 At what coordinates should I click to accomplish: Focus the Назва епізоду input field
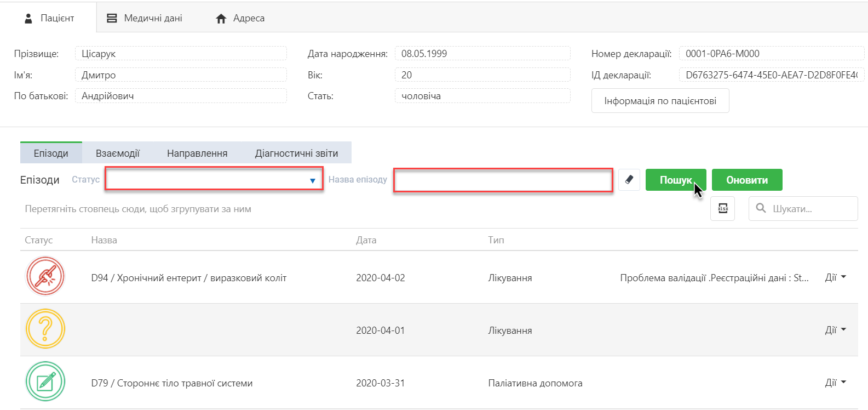[503, 180]
